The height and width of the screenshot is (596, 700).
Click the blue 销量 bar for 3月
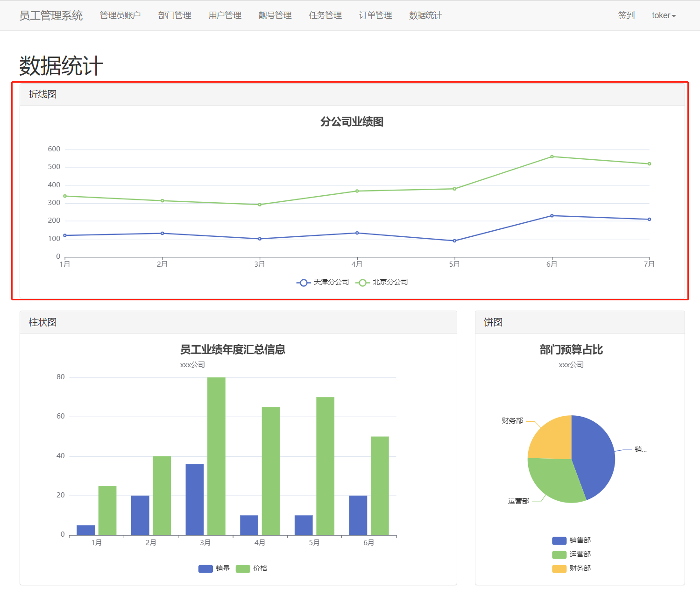pos(195,500)
